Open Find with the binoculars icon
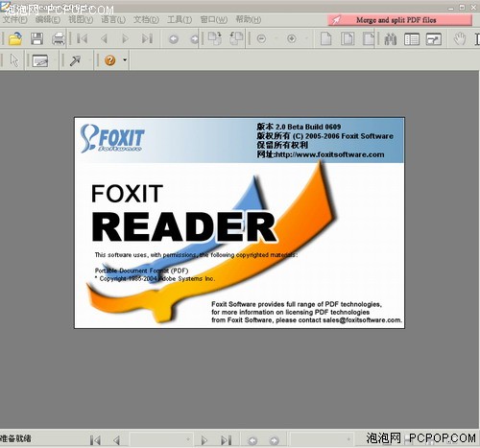Screen dimensions: 480x448 (390, 39)
